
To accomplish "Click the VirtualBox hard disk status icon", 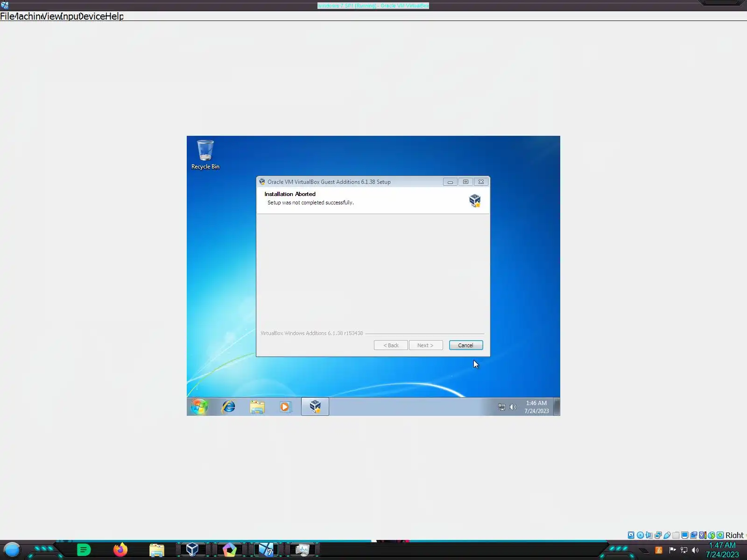I will [x=631, y=535].
